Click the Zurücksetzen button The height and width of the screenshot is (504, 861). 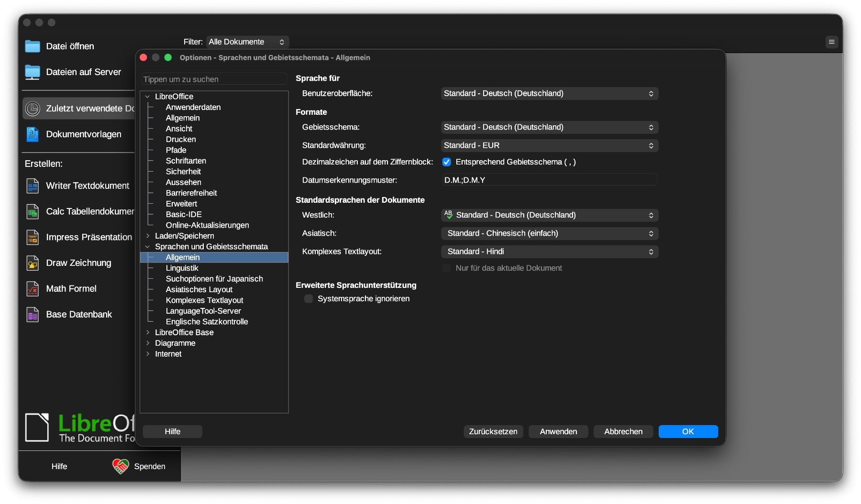493,431
